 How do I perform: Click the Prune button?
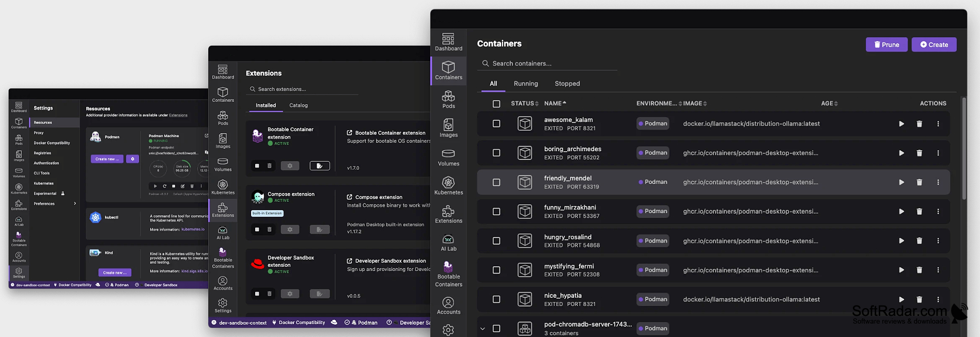pos(886,44)
